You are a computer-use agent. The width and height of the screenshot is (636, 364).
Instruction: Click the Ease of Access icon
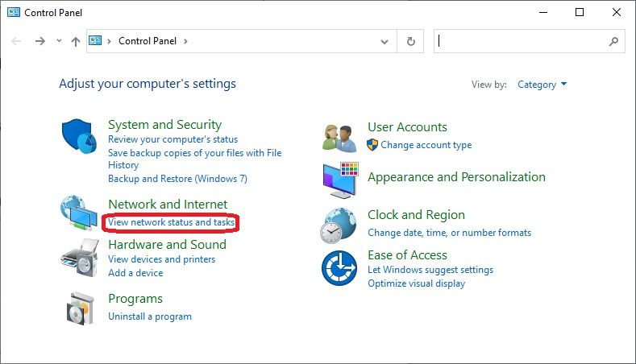(339, 268)
